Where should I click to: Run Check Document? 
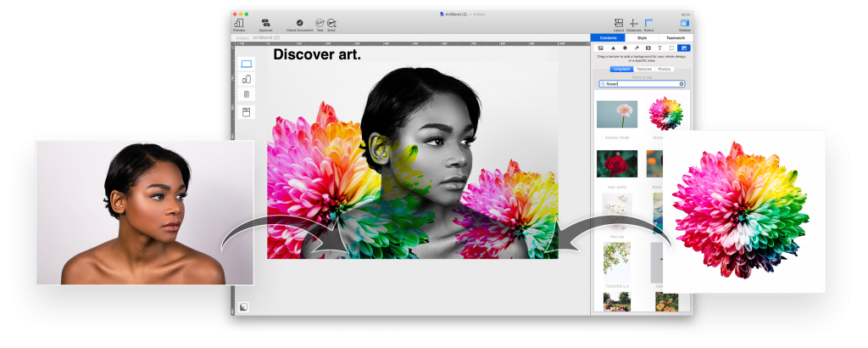tap(299, 23)
